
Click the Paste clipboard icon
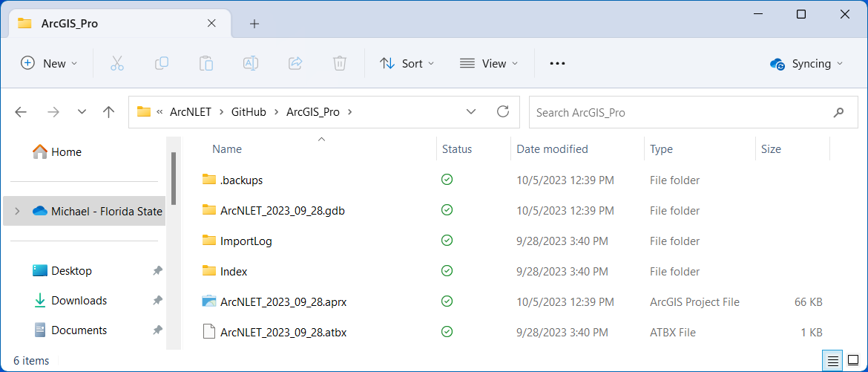(x=206, y=63)
